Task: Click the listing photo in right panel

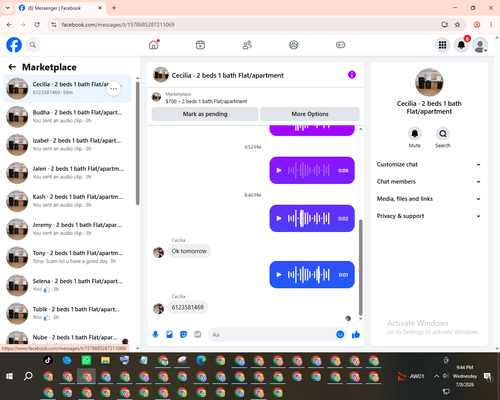Action: 429,82
